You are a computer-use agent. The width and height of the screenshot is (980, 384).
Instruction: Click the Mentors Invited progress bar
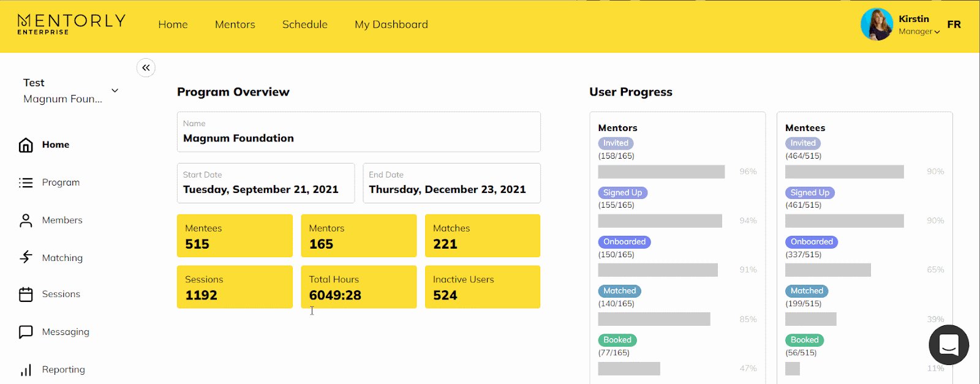point(661,171)
